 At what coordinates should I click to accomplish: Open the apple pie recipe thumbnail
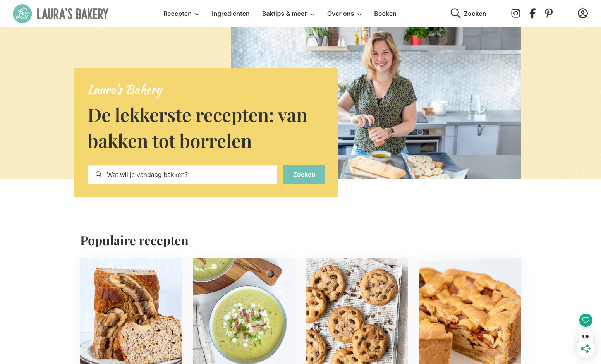point(470,311)
